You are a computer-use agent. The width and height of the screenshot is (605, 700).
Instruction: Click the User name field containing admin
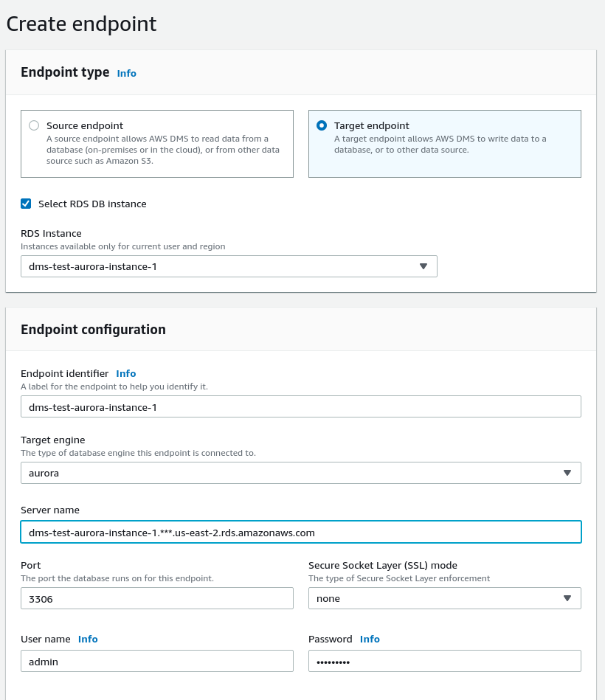point(157,661)
